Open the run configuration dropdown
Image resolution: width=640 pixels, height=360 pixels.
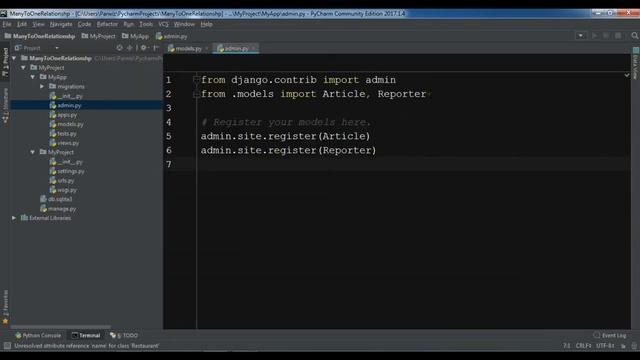(x=580, y=36)
